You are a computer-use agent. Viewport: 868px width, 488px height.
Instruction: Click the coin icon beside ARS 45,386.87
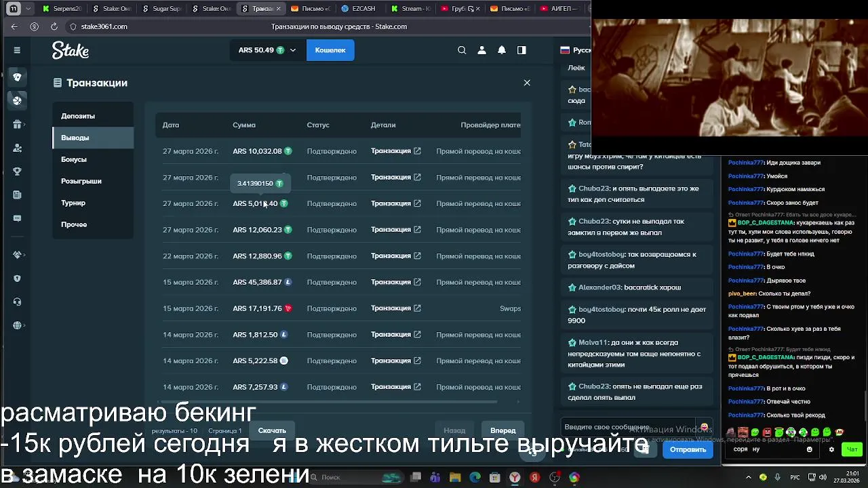coord(288,282)
